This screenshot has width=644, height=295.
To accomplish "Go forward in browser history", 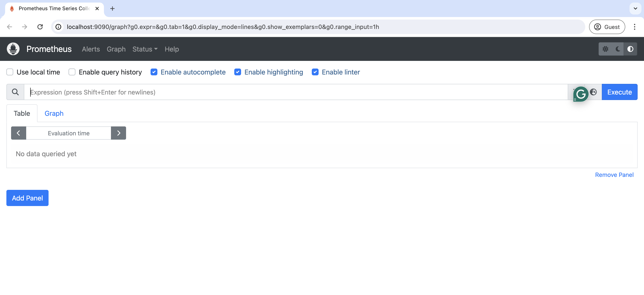I will (24, 27).
